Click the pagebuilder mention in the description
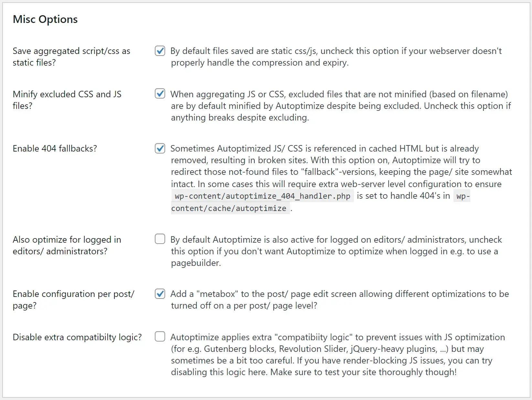 [196, 263]
